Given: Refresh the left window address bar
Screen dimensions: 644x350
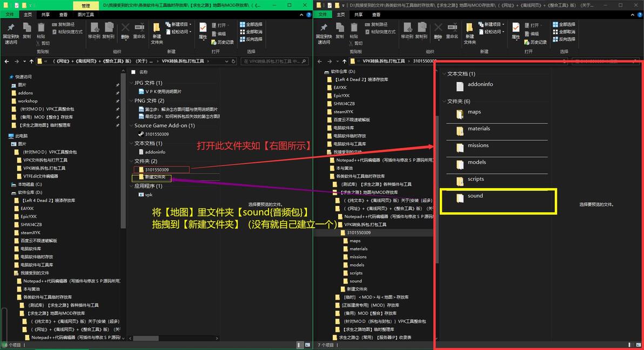Looking at the screenshot, I should click(234, 61).
